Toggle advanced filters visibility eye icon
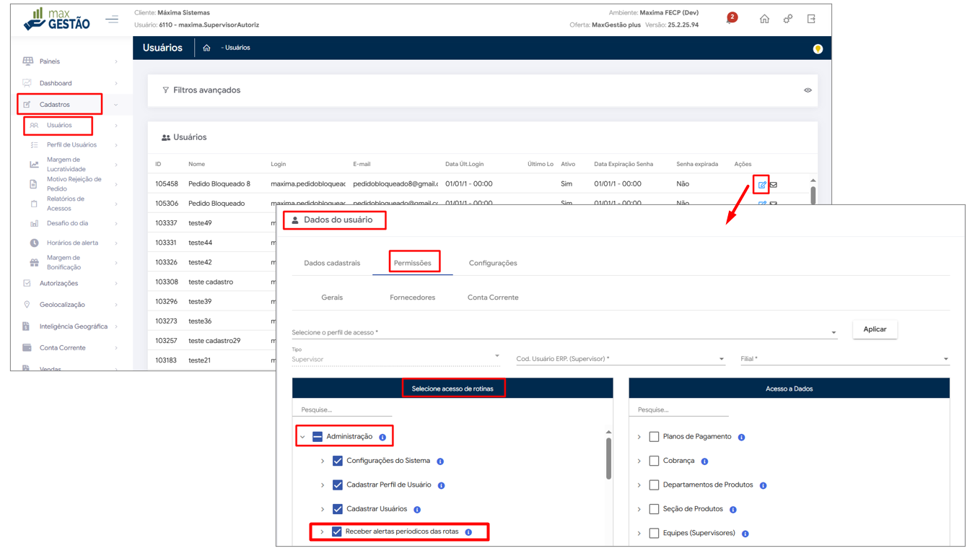Image resolution: width=980 pixels, height=551 pixels. [808, 90]
